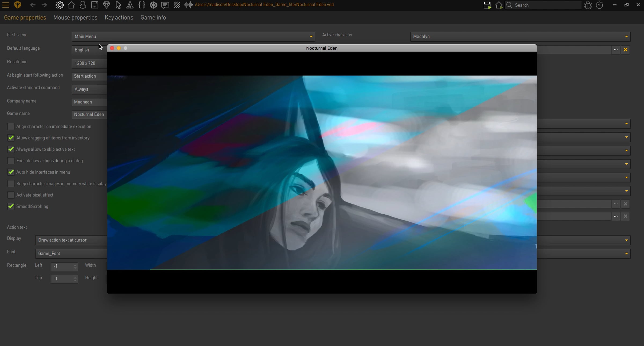Click the 'Action text' section heading
The width and height of the screenshot is (644, 346).
[x=17, y=227]
